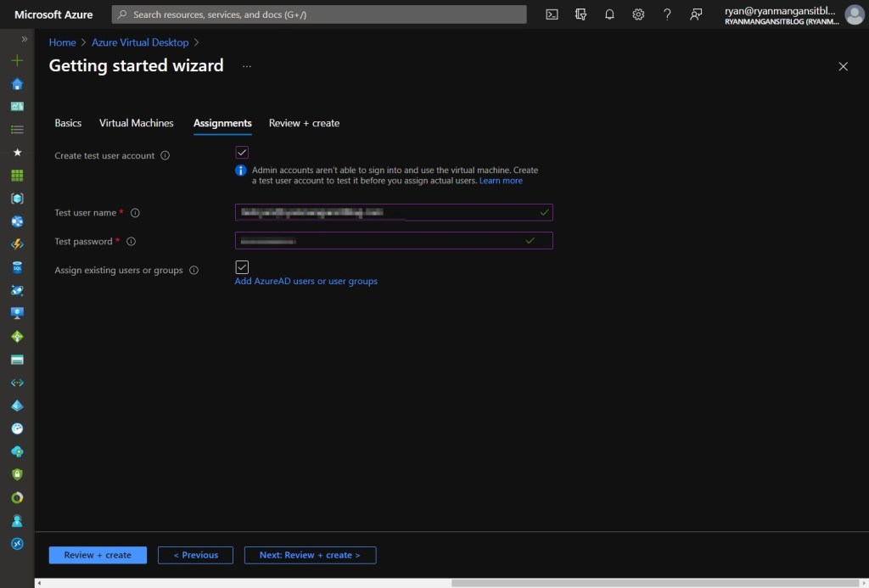The image size is (869, 588).
Task: Go back with the Previous button
Action: pos(196,555)
